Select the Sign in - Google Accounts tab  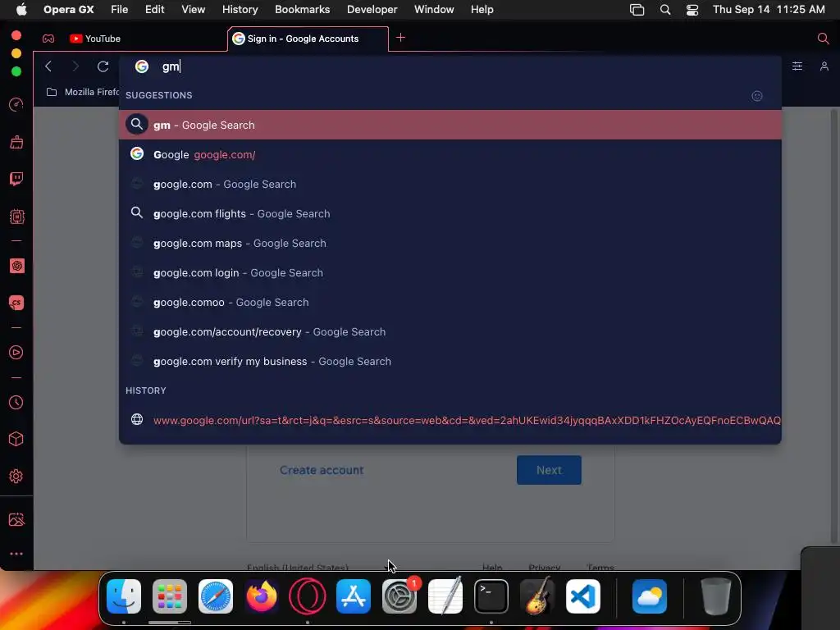point(308,39)
